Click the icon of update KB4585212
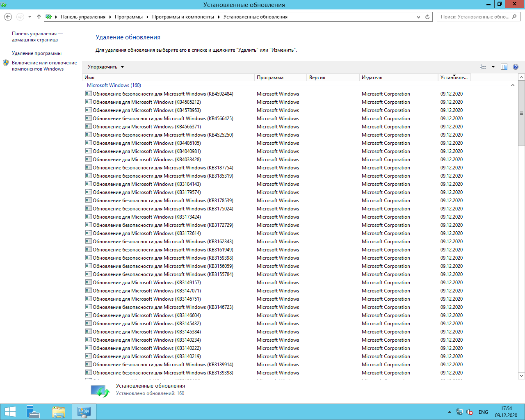This screenshot has width=525, height=420. [88, 102]
